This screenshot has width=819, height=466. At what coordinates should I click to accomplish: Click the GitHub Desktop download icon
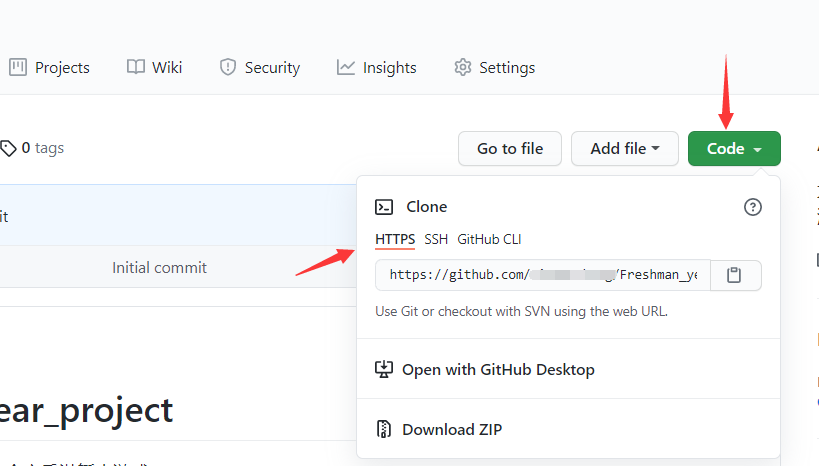tap(384, 369)
